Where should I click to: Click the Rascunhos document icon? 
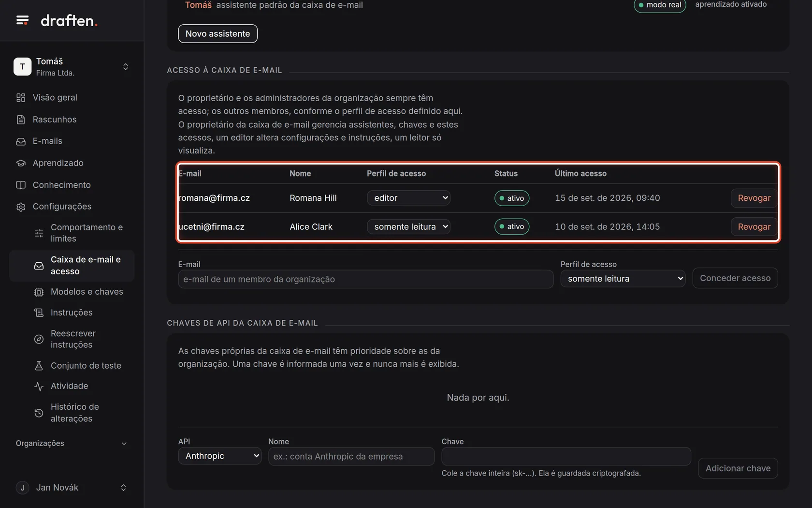point(21,120)
